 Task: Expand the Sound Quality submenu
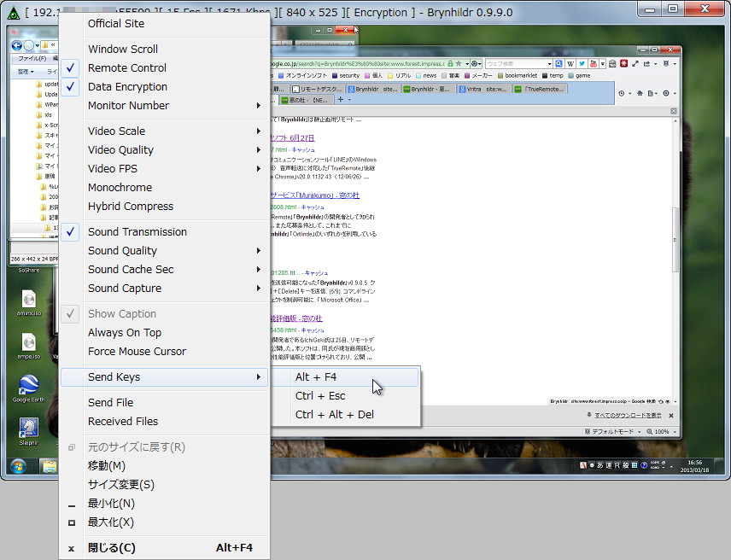click(164, 251)
